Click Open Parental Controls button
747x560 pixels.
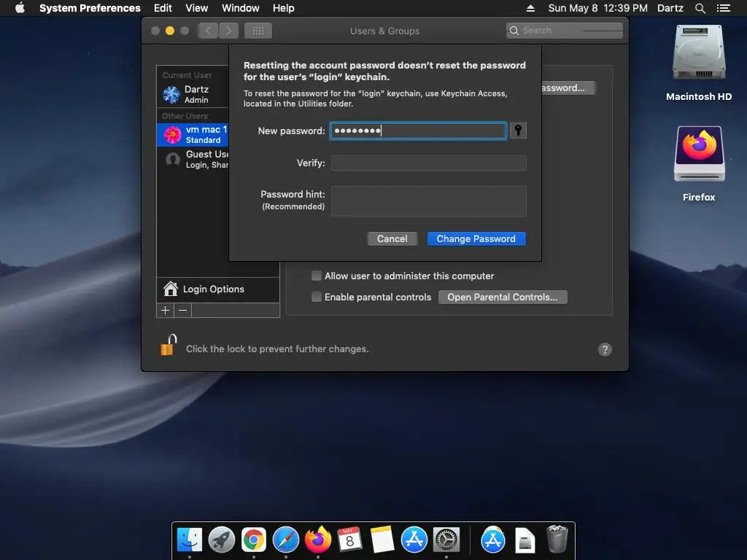[503, 297]
